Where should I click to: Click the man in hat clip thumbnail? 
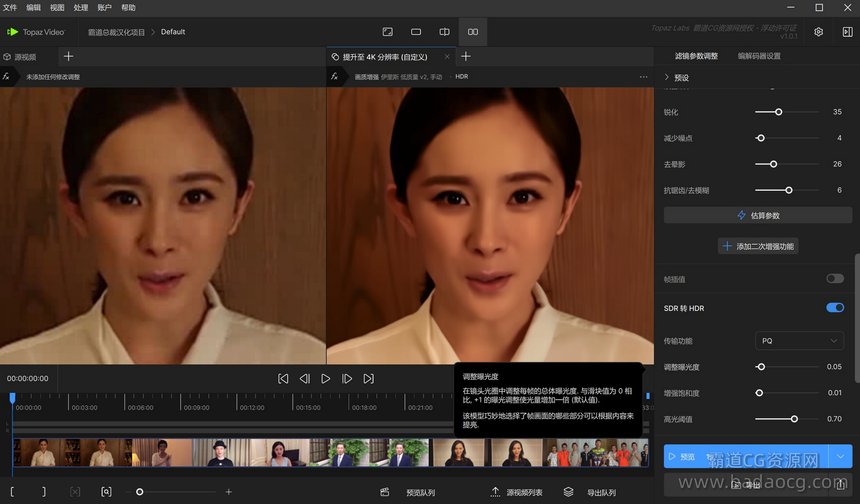click(221, 453)
